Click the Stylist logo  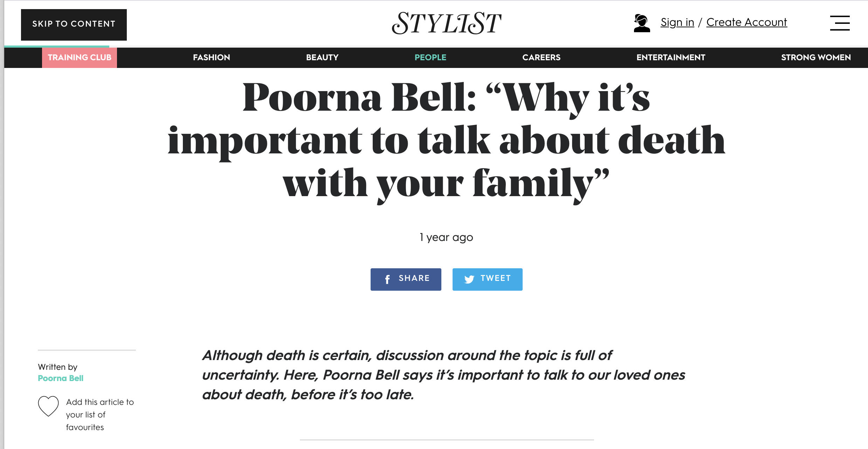(x=446, y=23)
